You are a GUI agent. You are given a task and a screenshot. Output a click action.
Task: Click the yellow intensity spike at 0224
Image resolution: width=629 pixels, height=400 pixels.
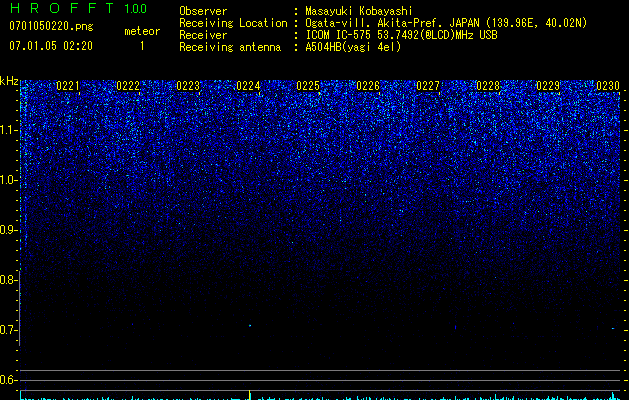[x=250, y=395]
